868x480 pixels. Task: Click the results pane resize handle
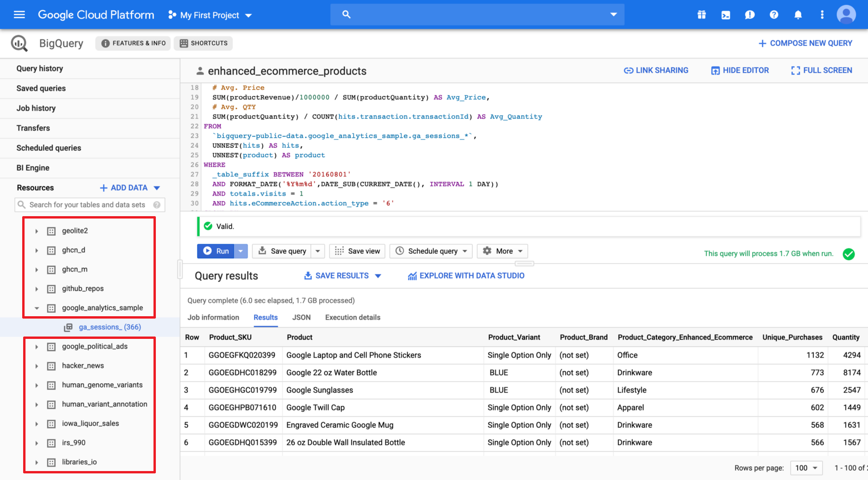524,263
